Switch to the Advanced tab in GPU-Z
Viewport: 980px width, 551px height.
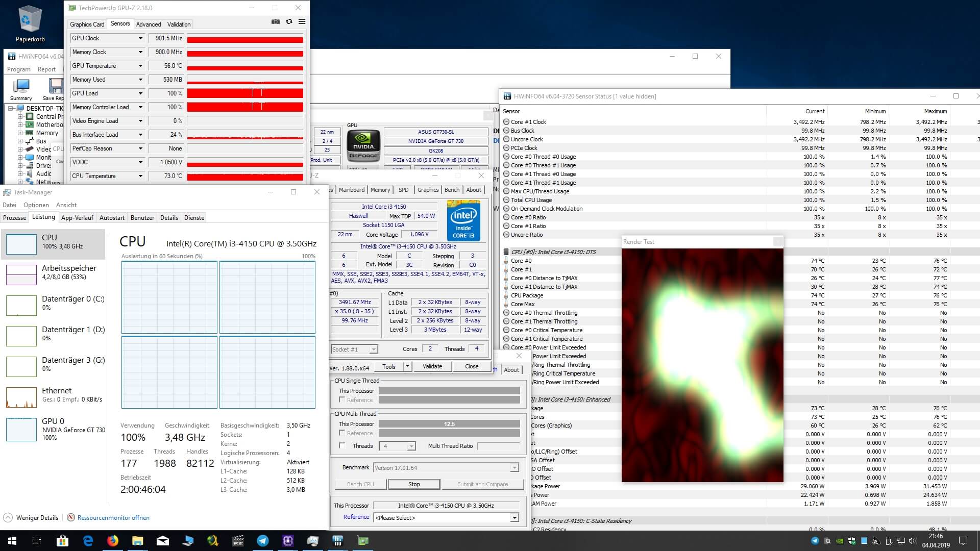(x=149, y=24)
